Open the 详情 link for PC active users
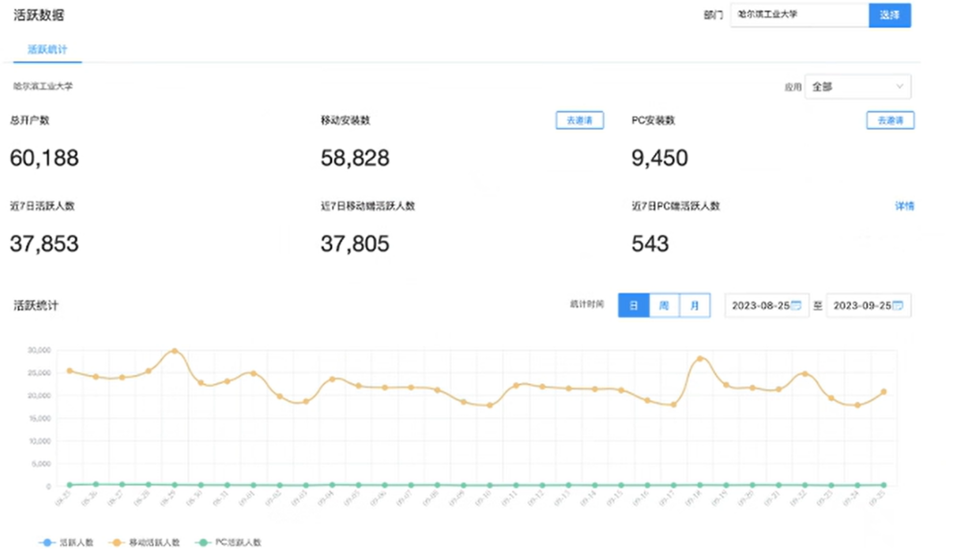This screenshot has width=955, height=560. 904,206
